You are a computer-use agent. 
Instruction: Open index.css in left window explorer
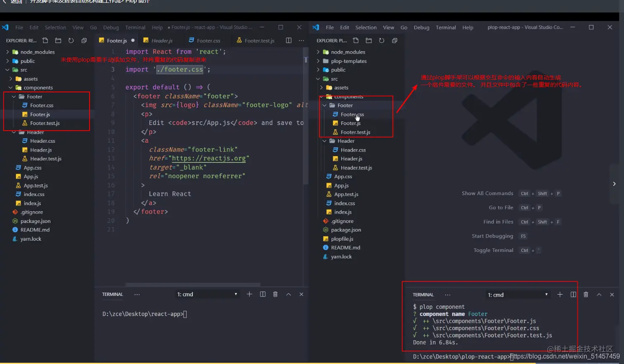click(34, 194)
